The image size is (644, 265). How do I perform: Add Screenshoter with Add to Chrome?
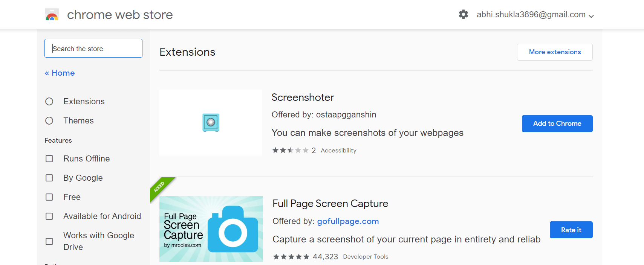point(557,123)
